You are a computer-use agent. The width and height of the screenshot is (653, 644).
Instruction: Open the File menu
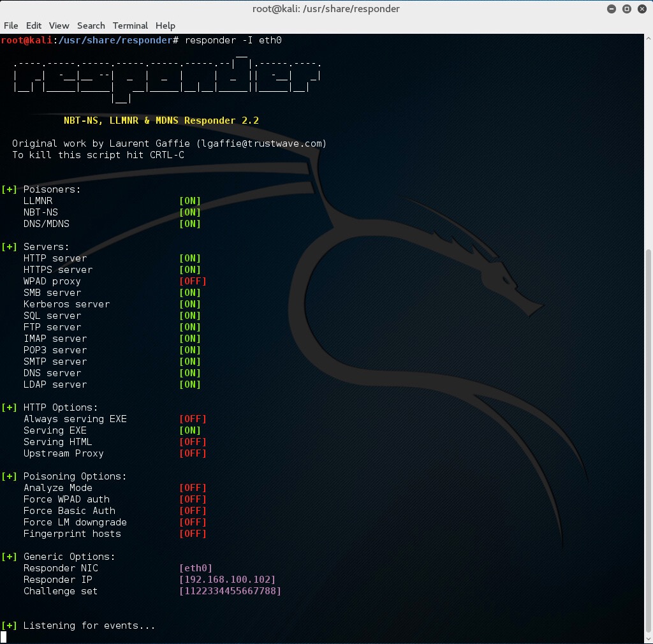click(x=11, y=26)
